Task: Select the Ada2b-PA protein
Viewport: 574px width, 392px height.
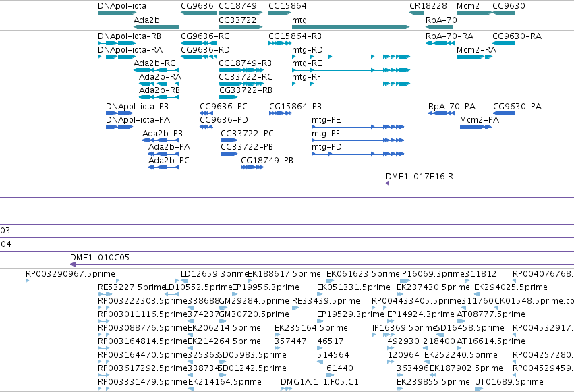Action: tap(164, 154)
